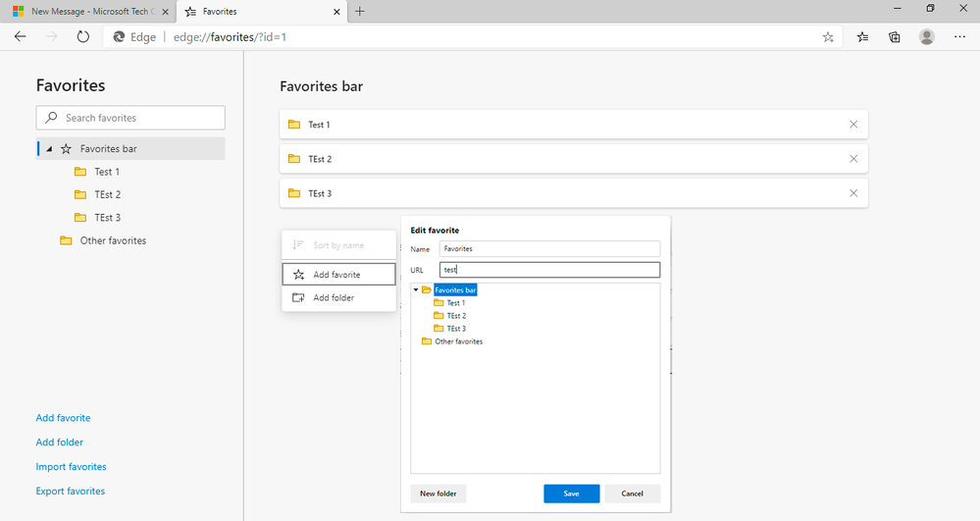Close the New Message Microsoft Tech tab
Viewport: 980px width, 521px height.
coord(165,11)
